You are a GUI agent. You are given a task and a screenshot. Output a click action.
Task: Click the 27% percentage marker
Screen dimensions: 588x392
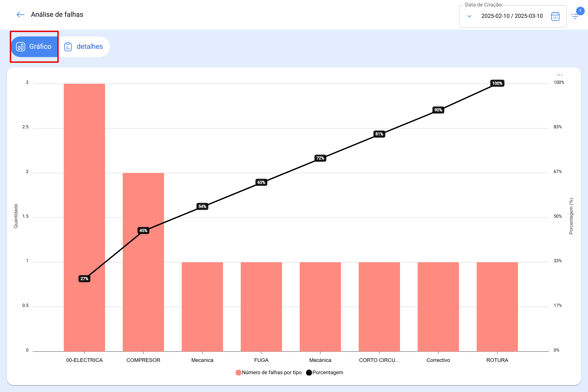pyautogui.click(x=84, y=279)
